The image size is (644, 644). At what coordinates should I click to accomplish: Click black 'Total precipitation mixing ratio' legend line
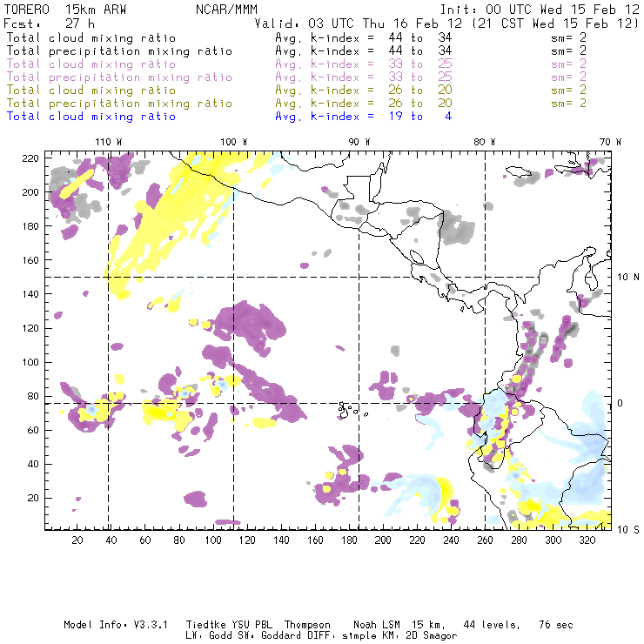tap(119, 51)
